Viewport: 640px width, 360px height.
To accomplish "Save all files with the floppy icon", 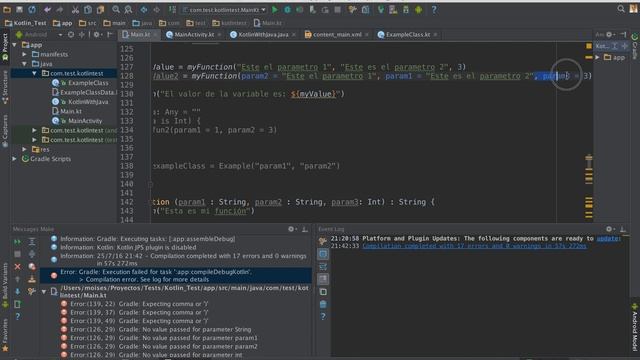I will [x=19, y=9].
